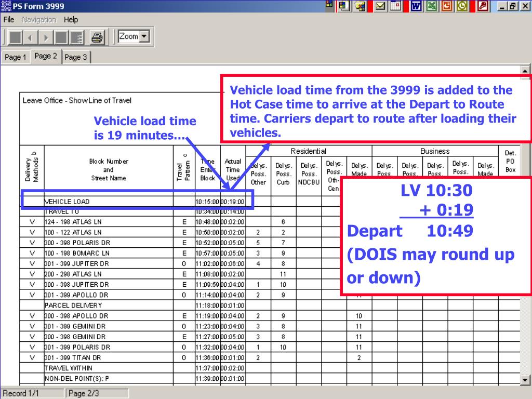Image resolution: width=532 pixels, height=399 pixels.
Task: Switch to the Page 3 tab
Action: tap(76, 57)
